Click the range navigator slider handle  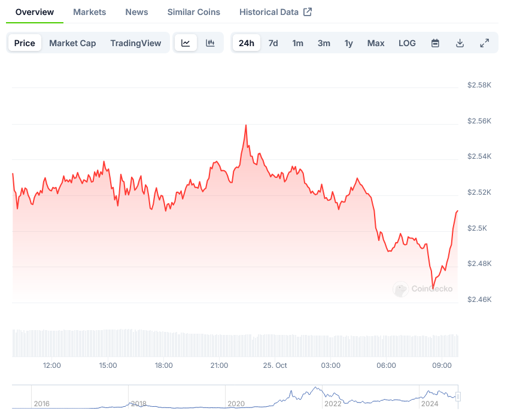coord(458,396)
